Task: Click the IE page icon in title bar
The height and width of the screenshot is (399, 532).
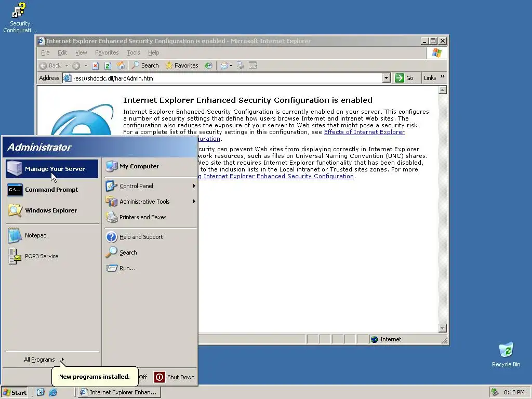Action: [42, 41]
